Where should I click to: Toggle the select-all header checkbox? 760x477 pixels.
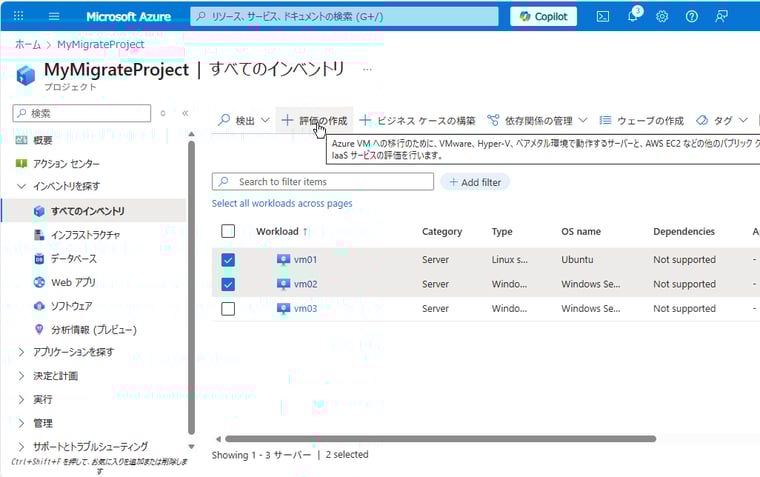click(228, 232)
